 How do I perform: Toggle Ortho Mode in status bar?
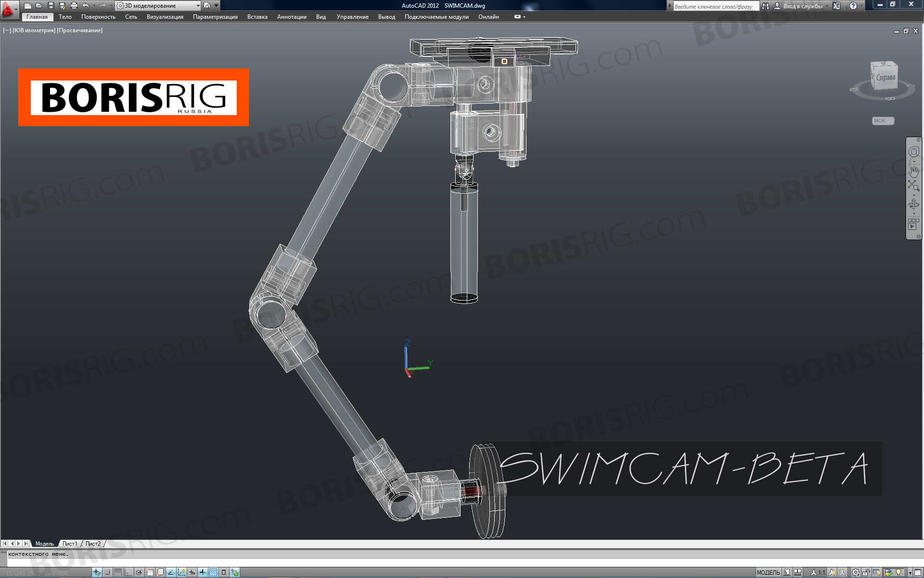[x=128, y=573]
